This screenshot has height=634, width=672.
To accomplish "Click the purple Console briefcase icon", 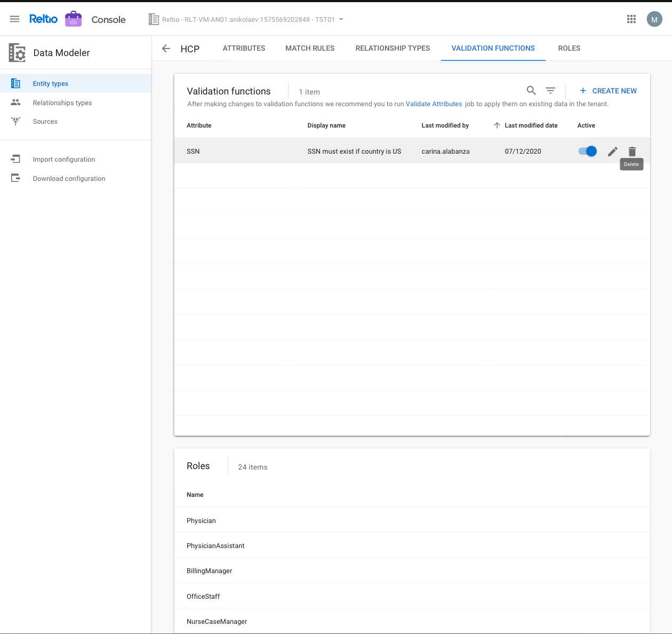I will [x=74, y=19].
